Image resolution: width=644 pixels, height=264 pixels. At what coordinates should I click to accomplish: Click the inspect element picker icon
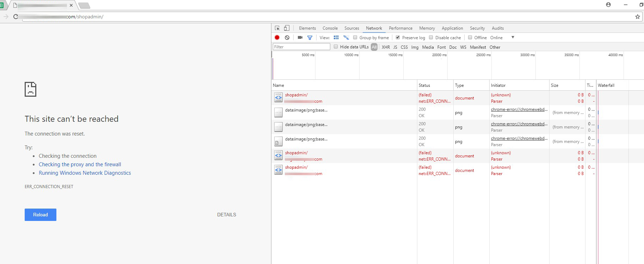[x=277, y=28]
